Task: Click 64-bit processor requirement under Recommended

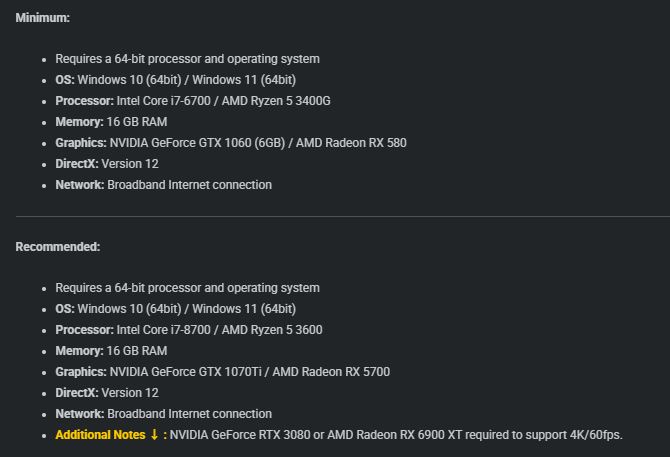Action: tap(187, 287)
